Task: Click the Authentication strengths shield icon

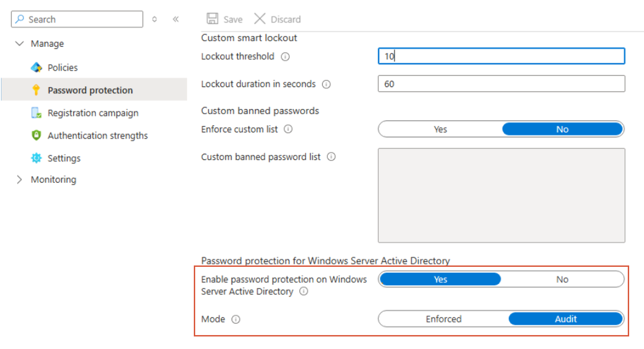Action: [x=36, y=136]
